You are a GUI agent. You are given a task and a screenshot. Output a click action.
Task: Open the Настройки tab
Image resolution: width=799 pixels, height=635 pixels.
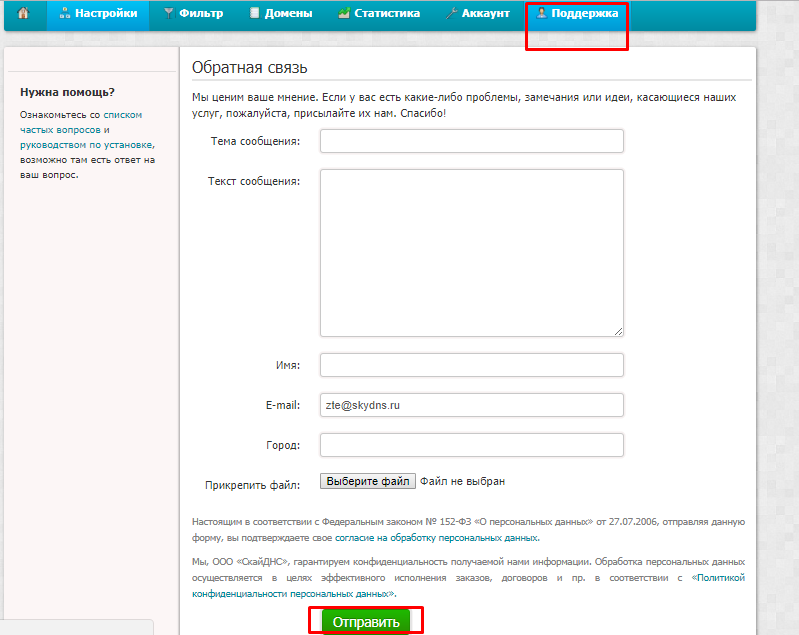(x=98, y=14)
